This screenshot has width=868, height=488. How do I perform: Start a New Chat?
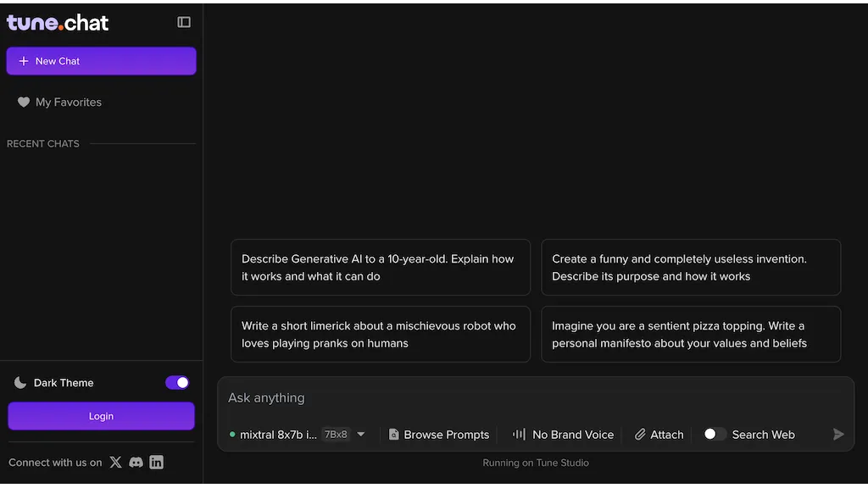[102, 61]
